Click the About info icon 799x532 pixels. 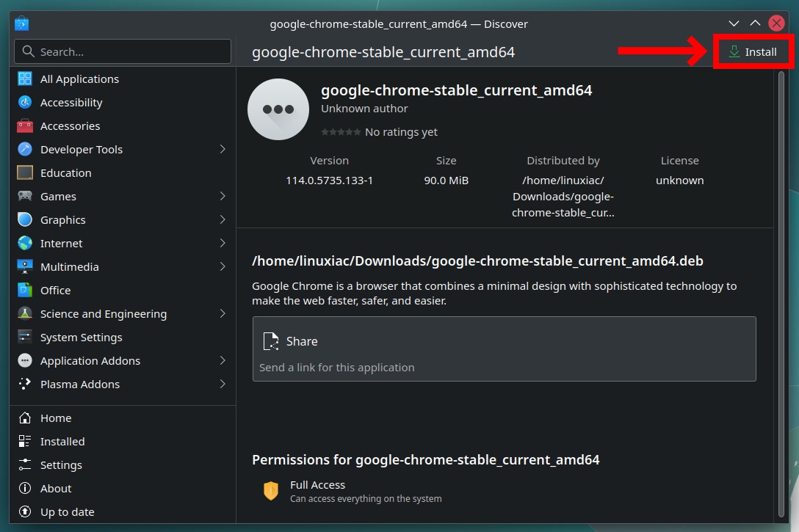click(24, 488)
